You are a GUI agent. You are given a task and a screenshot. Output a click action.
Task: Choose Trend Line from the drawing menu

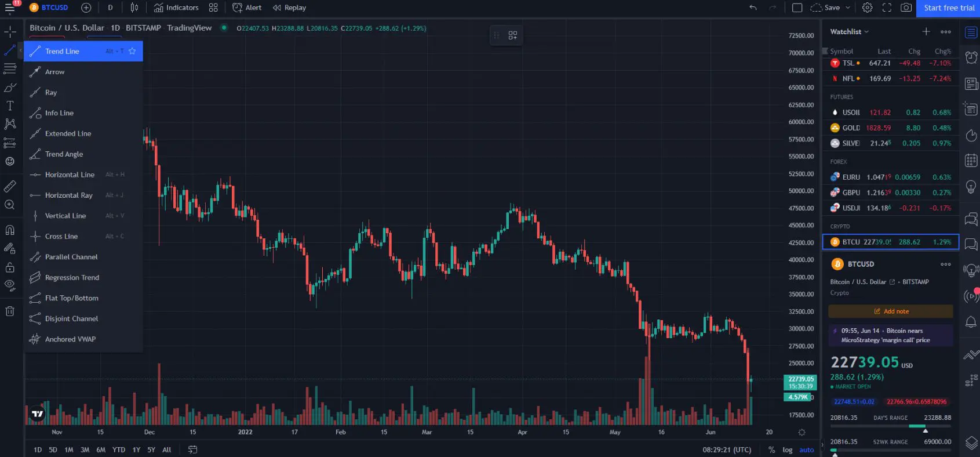click(83, 51)
